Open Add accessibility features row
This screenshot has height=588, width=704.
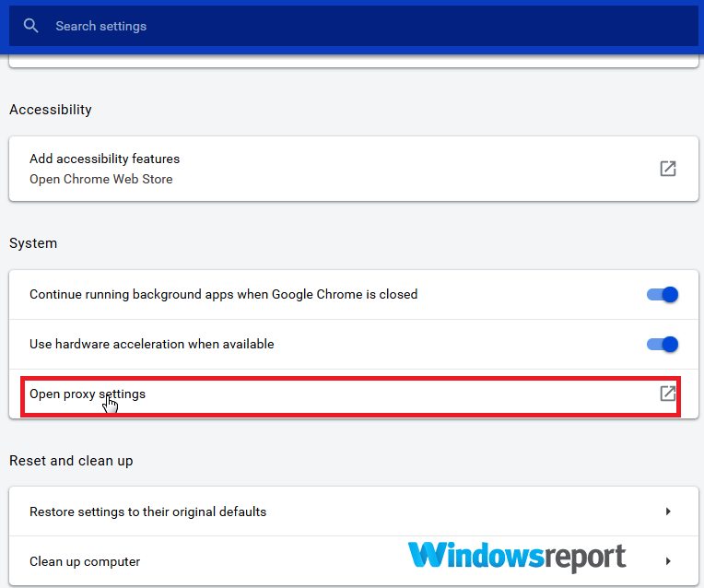[x=353, y=169]
